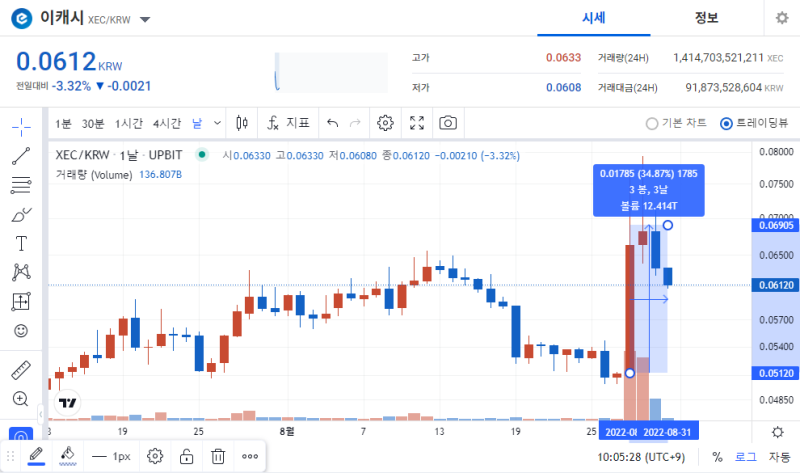Viewport: 800px width, 473px height.
Task: Click the magnet mode icon at sidebar bottom
Action: pos(21,436)
